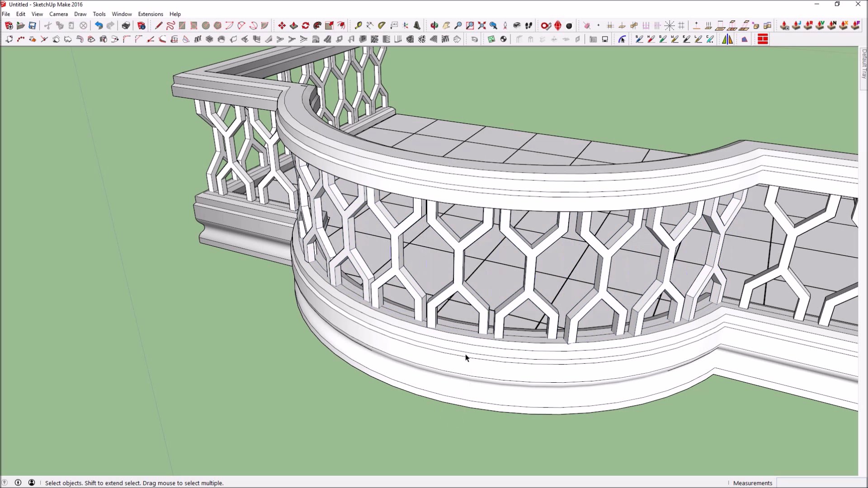Select the Line tool

(159, 26)
